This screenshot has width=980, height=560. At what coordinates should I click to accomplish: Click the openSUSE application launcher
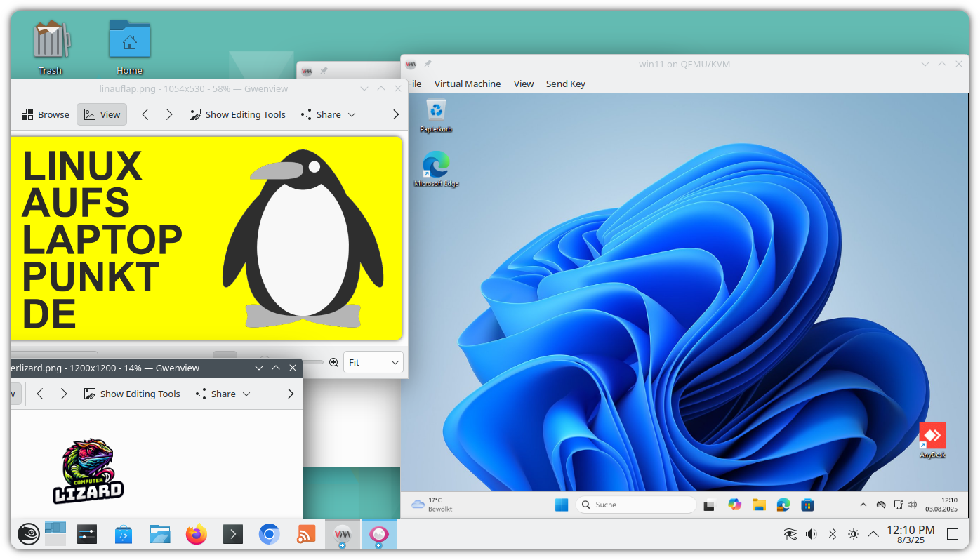[28, 534]
